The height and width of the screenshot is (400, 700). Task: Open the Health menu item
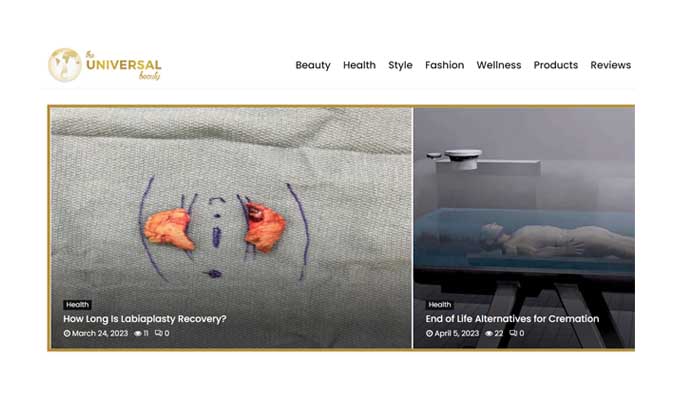click(359, 65)
